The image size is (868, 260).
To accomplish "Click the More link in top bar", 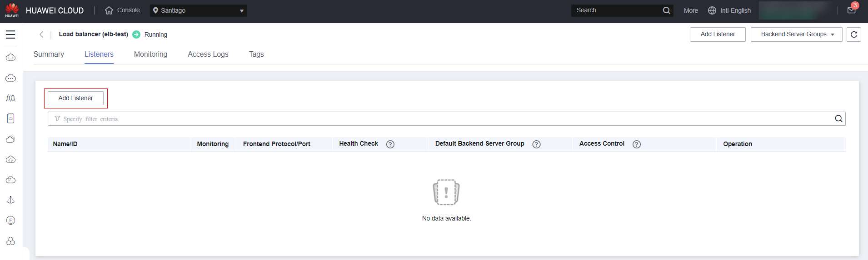I will click(x=690, y=10).
